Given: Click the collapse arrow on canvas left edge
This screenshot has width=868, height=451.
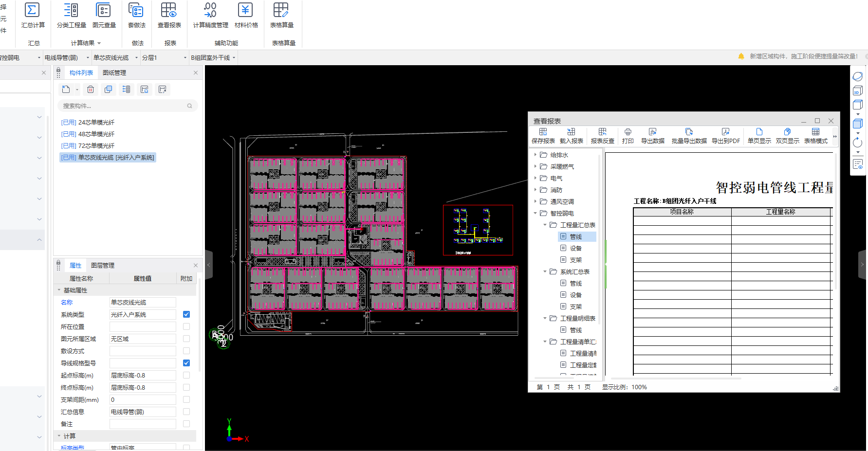Looking at the screenshot, I should tap(209, 265).
